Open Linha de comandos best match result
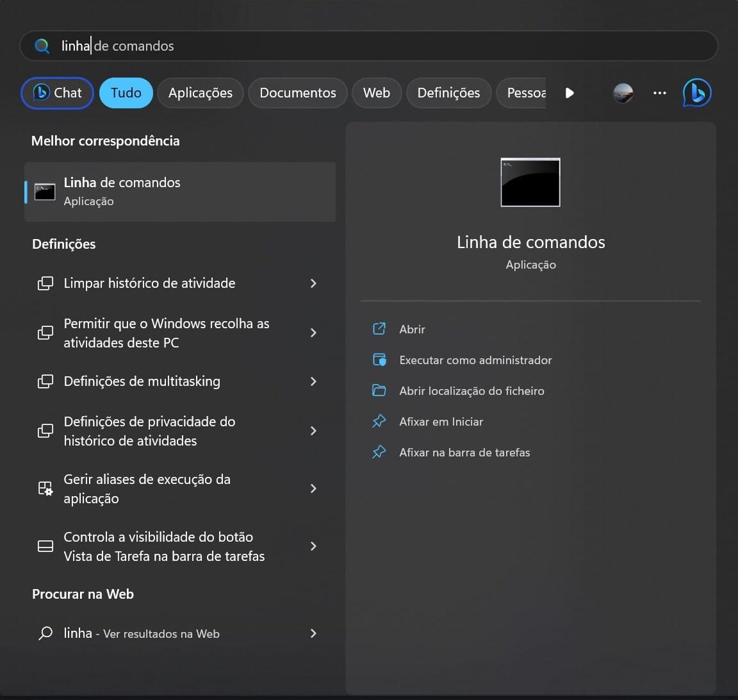 179,192
